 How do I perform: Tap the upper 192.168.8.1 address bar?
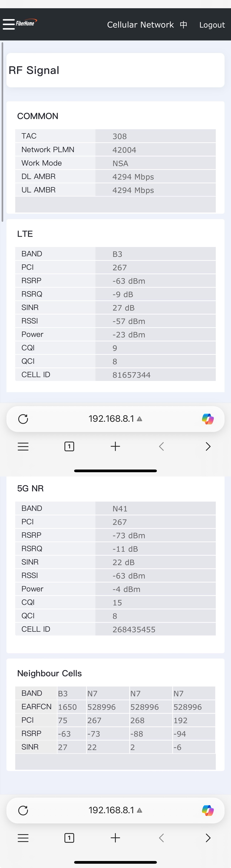point(115,419)
